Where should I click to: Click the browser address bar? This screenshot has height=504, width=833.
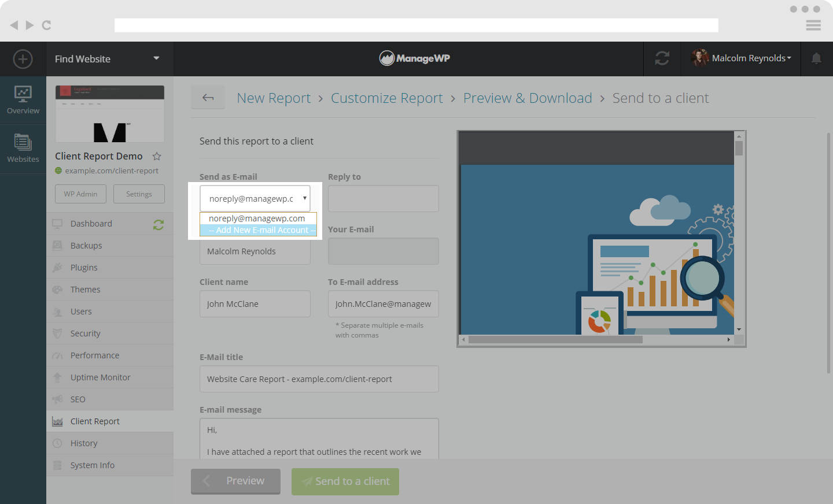coord(417,25)
